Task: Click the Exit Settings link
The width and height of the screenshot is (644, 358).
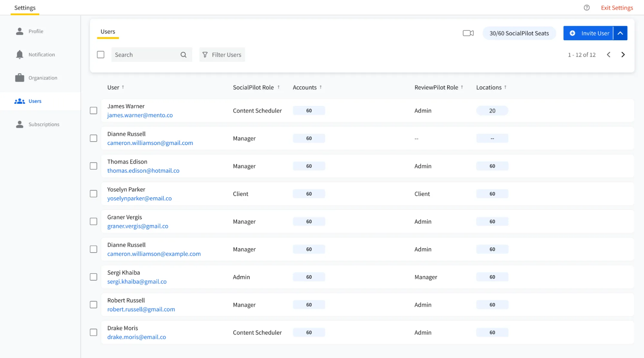Action: pos(617,8)
